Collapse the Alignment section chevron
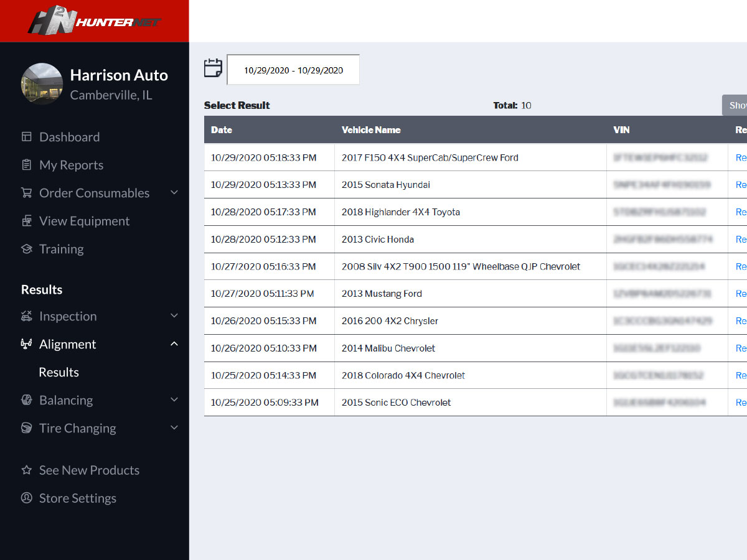 (x=174, y=344)
